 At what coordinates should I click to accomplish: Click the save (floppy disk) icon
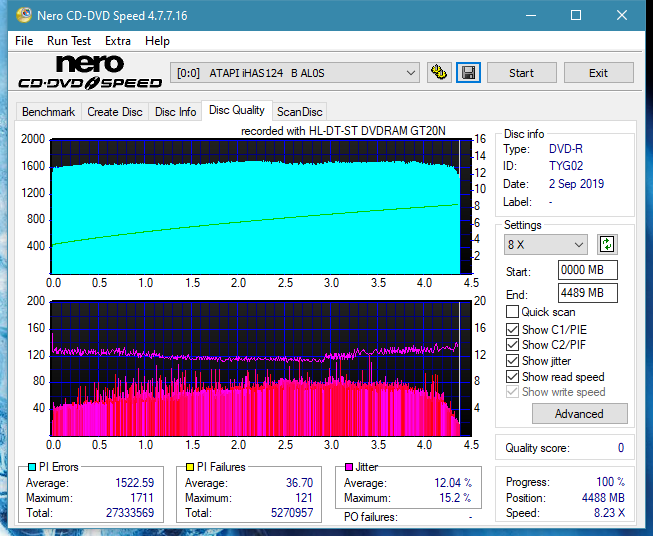coord(468,73)
